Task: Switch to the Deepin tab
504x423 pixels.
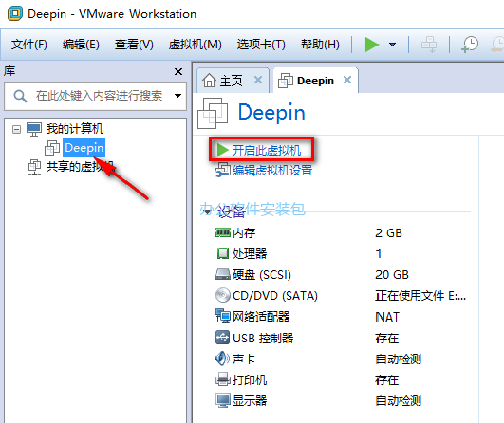Action: point(315,81)
